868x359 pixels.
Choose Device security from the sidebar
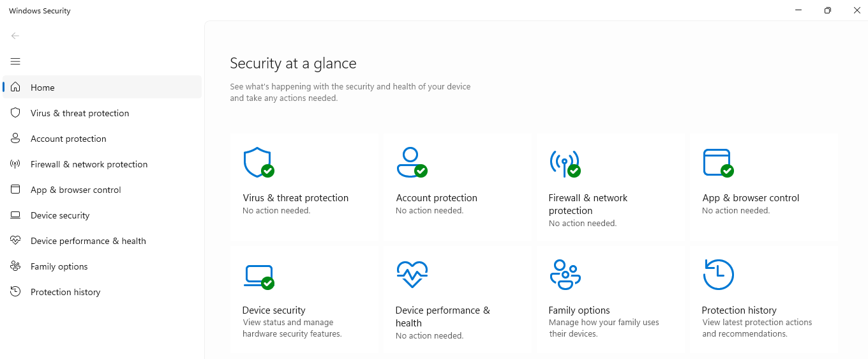pyautogui.click(x=102, y=215)
